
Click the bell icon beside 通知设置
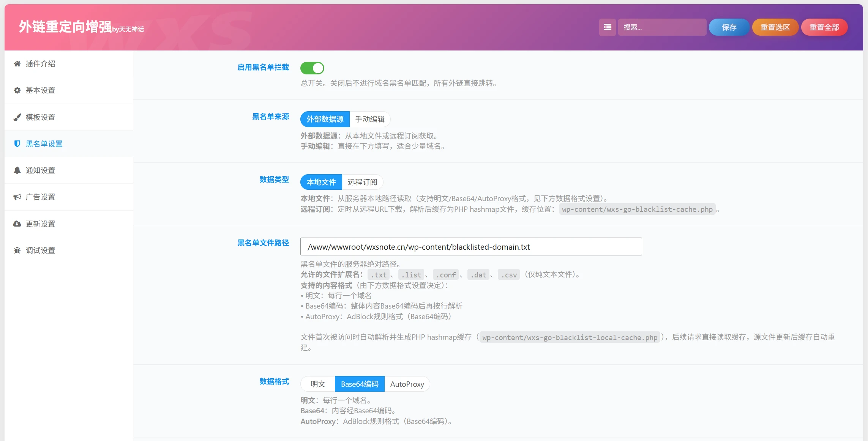[17, 170]
